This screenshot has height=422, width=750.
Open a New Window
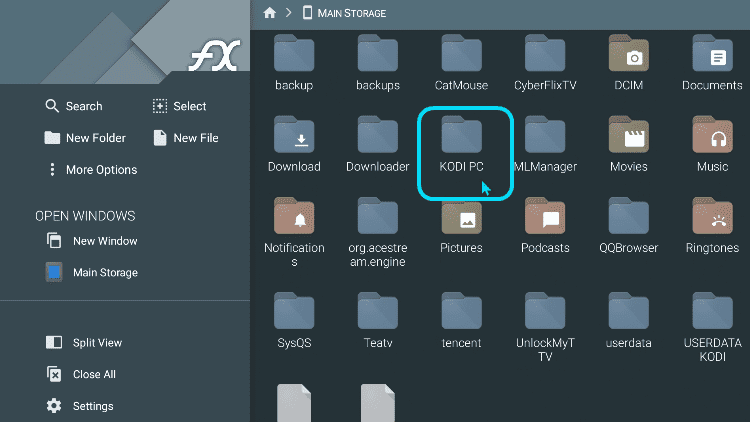point(92,241)
